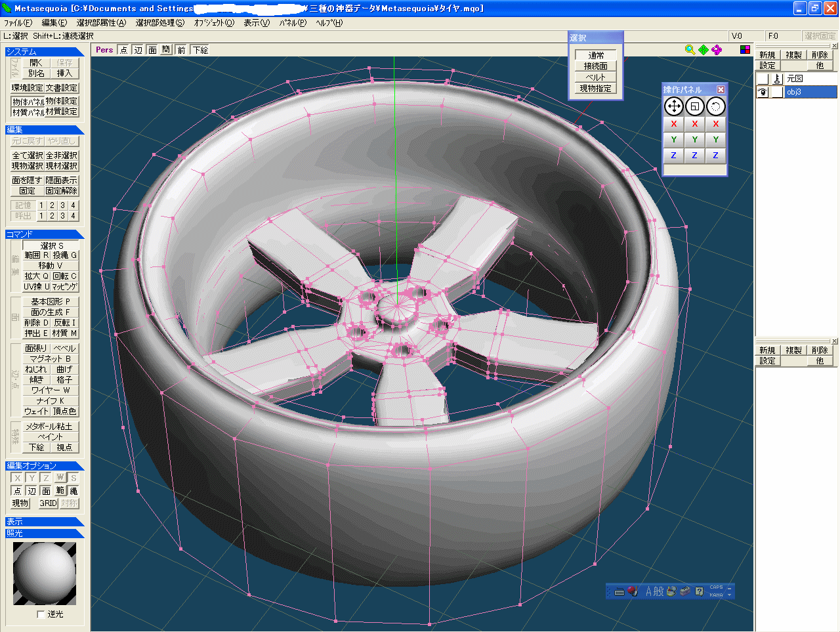Select the scale handle in 操作パネル
The image size is (840, 632).
coord(695,106)
